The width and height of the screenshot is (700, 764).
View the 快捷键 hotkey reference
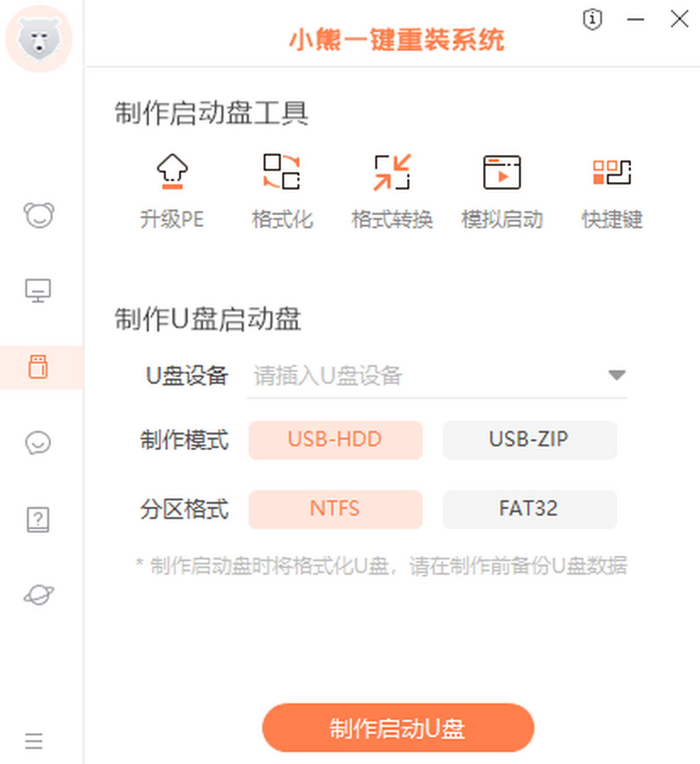(612, 173)
